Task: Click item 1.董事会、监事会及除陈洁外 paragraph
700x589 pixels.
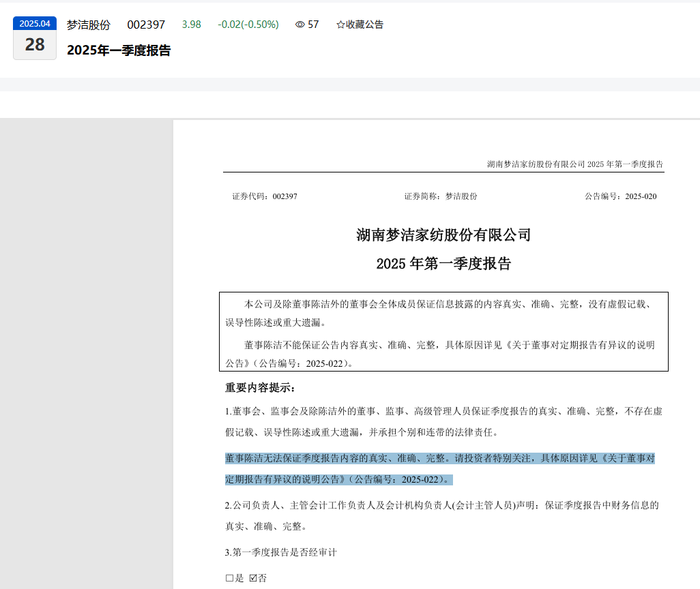Action: [443, 422]
